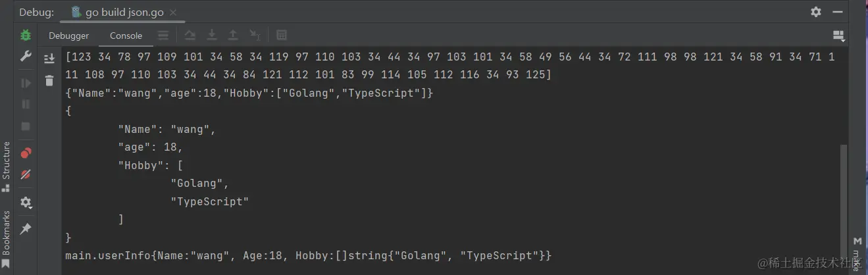Switch to the Debugger tab
868x275 pixels.
pyautogui.click(x=68, y=36)
